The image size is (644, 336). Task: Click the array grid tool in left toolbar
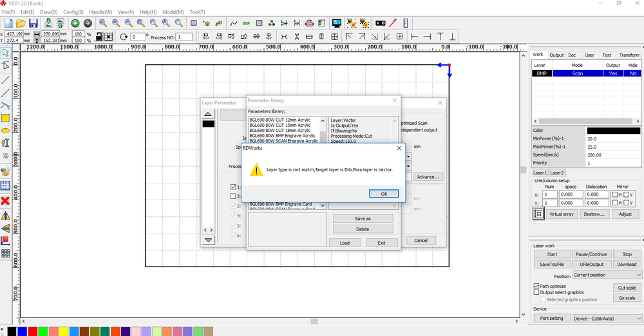pos(5,254)
